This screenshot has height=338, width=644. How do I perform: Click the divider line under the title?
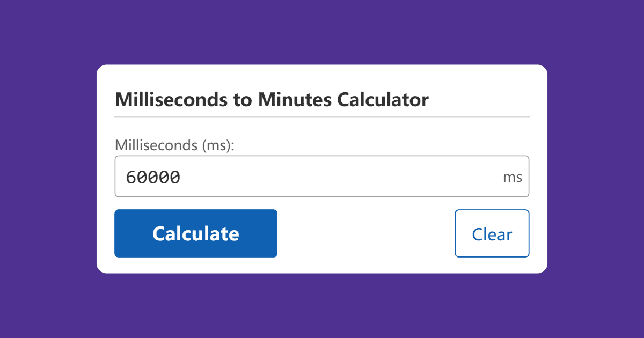[x=322, y=115]
